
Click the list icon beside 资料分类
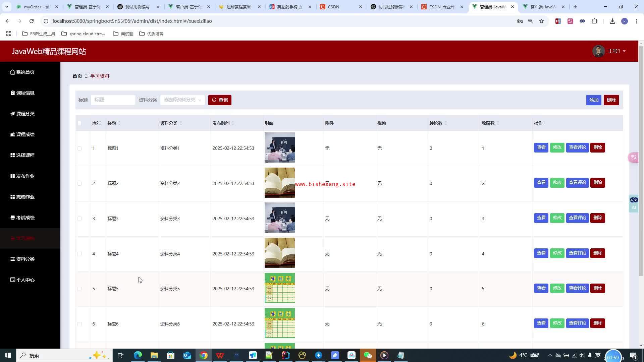coord(12,259)
